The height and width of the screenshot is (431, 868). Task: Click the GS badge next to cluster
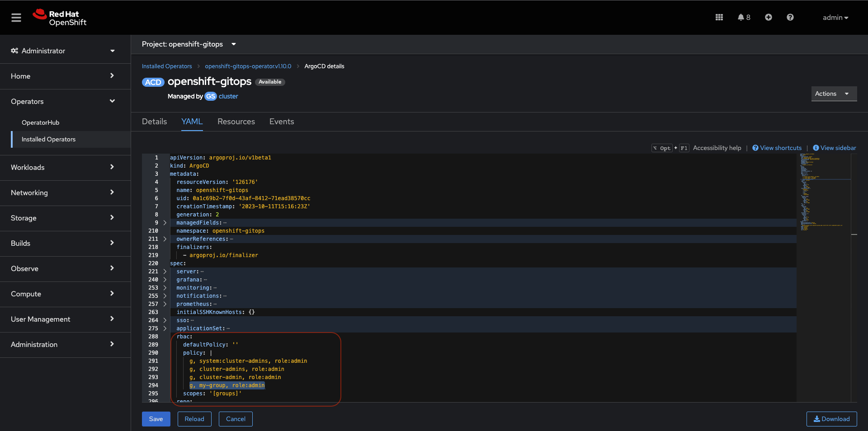tap(211, 96)
